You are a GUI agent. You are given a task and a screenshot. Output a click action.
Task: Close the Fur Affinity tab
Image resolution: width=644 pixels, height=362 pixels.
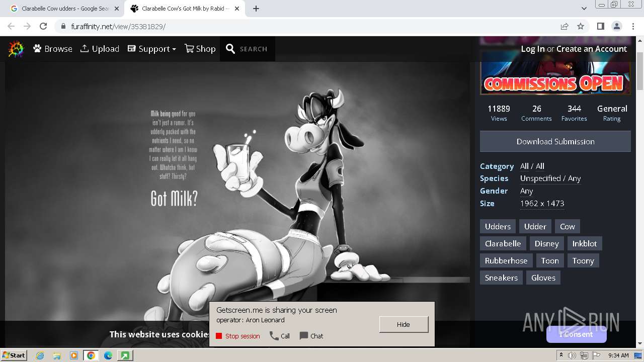click(236, 9)
